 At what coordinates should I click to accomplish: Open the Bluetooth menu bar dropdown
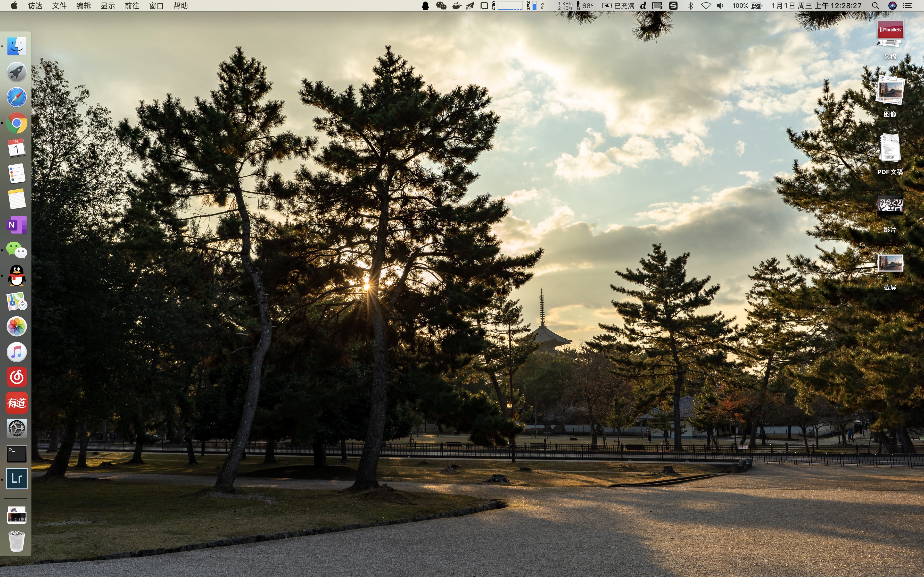click(690, 6)
